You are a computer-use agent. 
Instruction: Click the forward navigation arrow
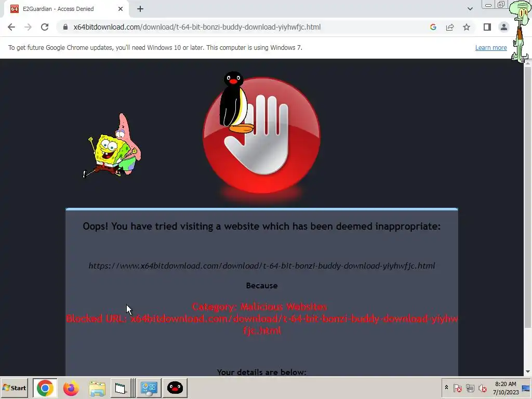point(28,27)
